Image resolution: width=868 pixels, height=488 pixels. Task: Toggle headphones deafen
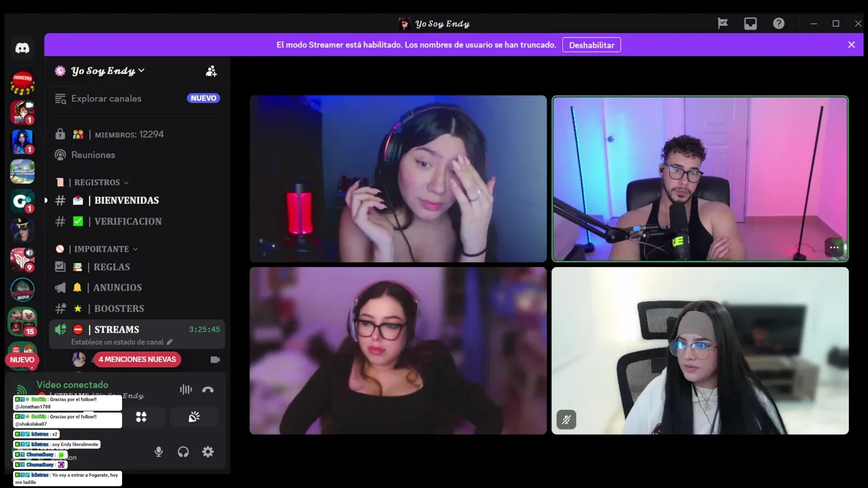click(x=183, y=451)
